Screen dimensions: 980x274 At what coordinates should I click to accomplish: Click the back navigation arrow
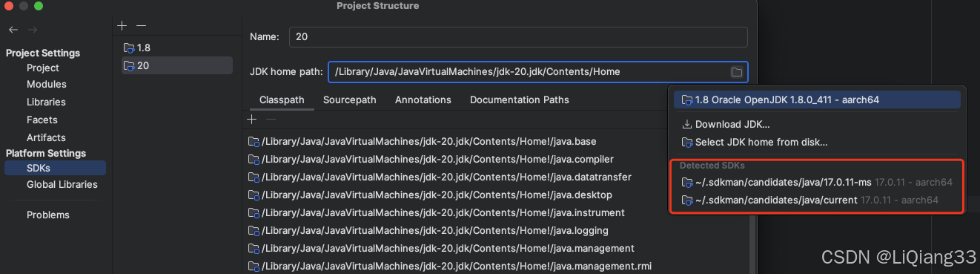[13, 30]
